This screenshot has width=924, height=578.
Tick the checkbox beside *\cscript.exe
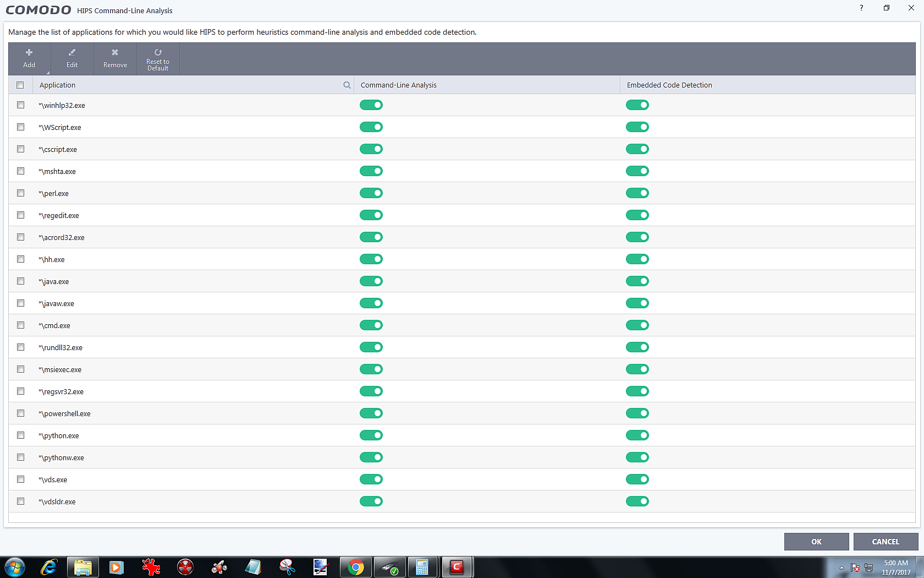click(21, 149)
